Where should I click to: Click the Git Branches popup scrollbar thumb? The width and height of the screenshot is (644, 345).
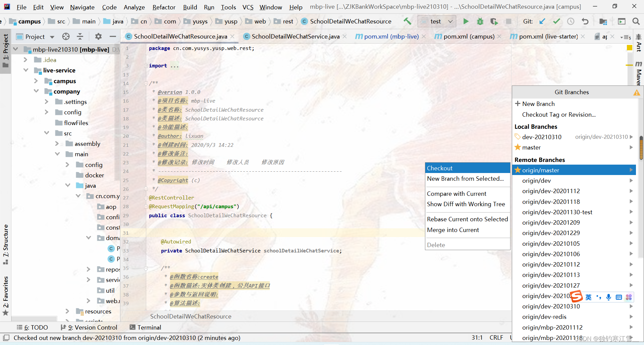coord(641,148)
